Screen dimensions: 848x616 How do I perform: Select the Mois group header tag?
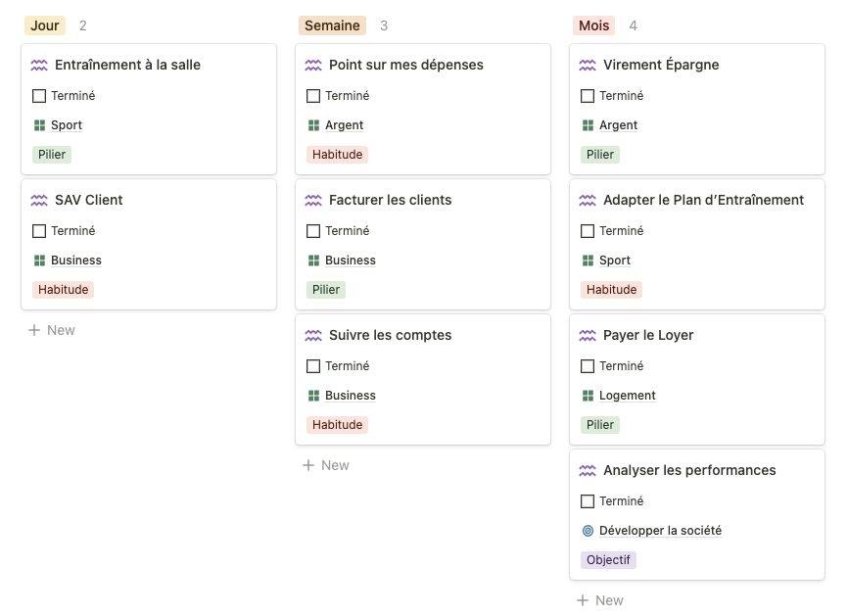593,25
